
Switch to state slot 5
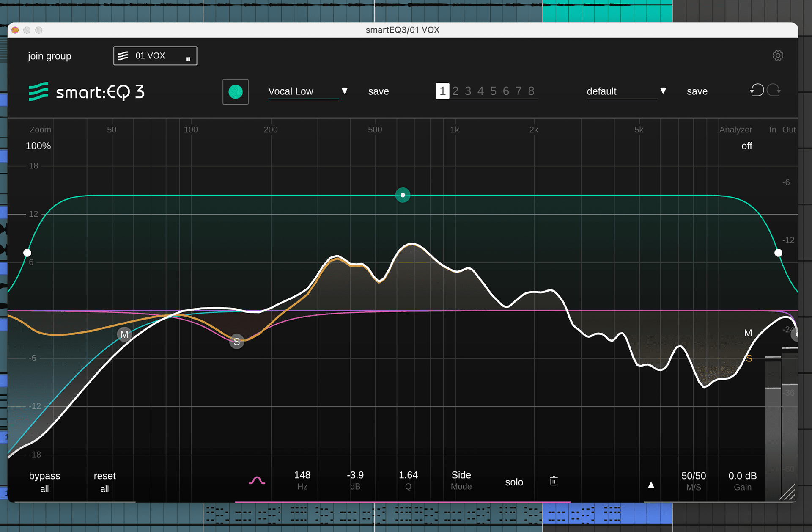click(494, 91)
